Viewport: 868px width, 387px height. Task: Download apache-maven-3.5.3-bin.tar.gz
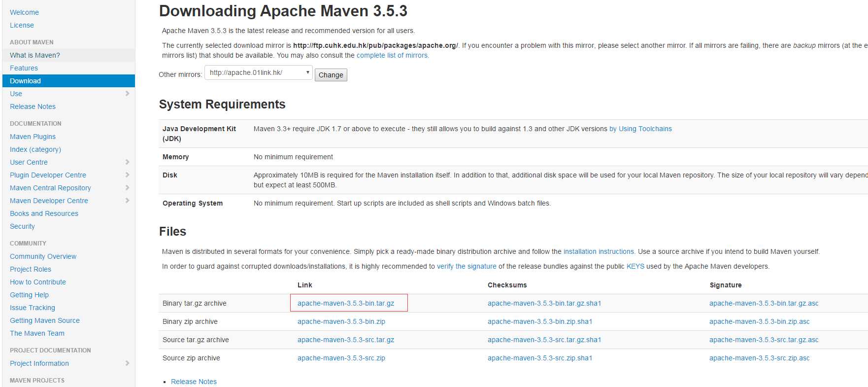click(346, 303)
